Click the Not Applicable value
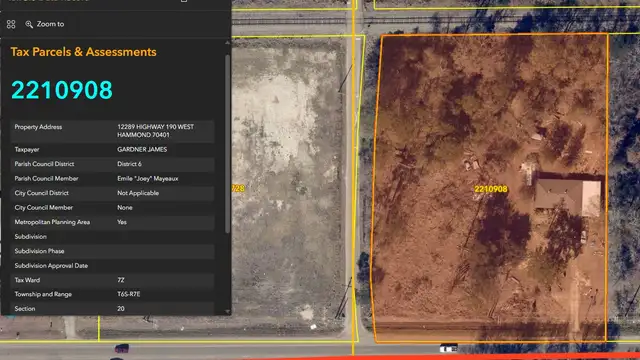Image resolution: width=640 pixels, height=360 pixels. tap(138, 193)
